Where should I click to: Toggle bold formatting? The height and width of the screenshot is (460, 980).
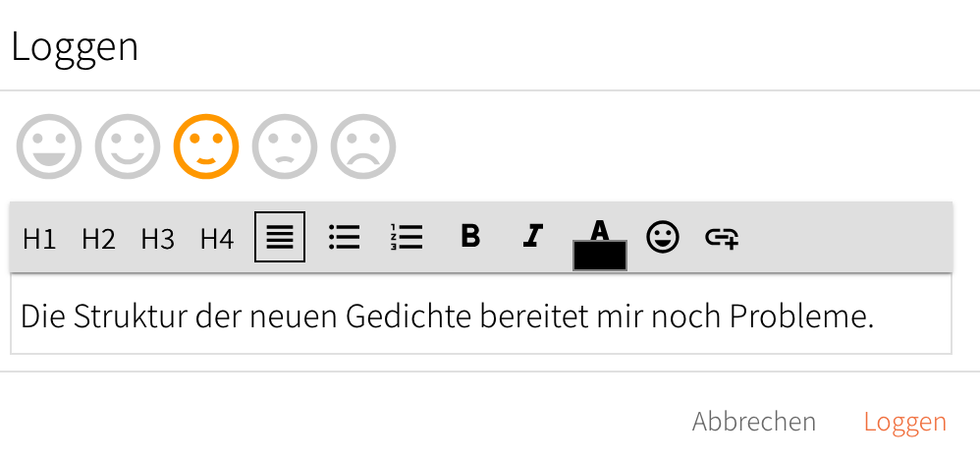(x=470, y=236)
